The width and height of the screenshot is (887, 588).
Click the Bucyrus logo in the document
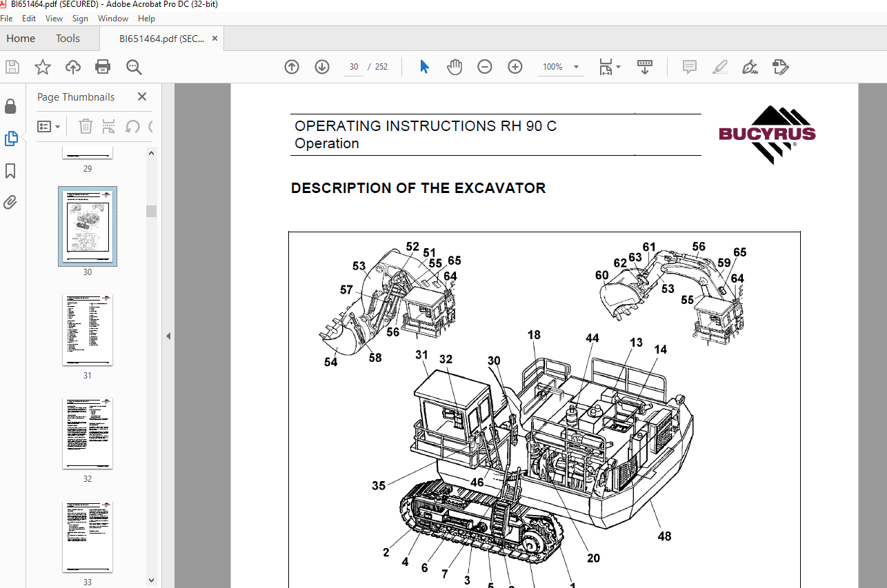pos(767,135)
